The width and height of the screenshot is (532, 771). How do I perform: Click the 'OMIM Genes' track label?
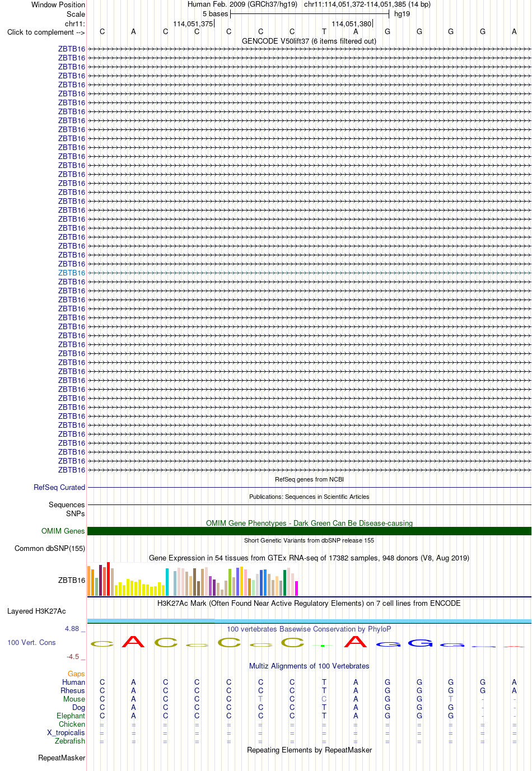tap(63, 531)
